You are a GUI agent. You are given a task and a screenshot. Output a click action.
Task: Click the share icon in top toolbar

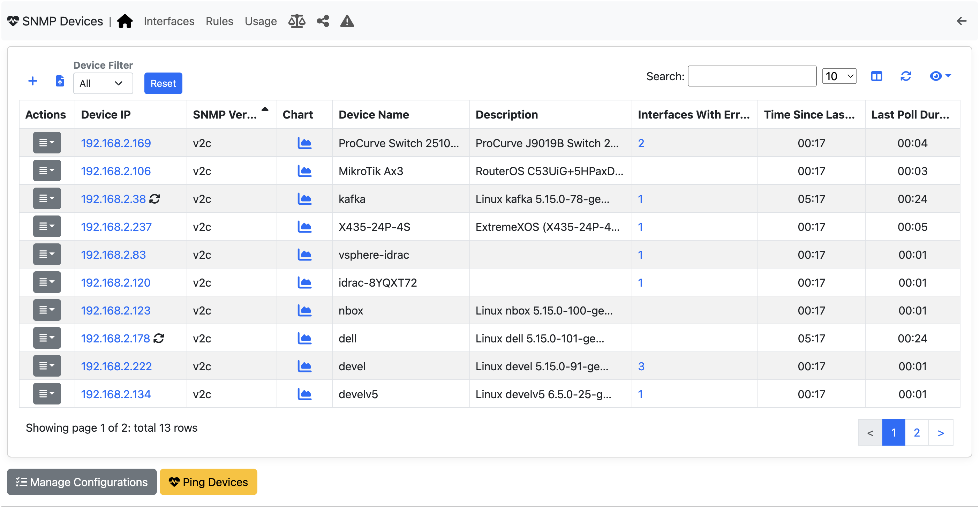coord(322,21)
